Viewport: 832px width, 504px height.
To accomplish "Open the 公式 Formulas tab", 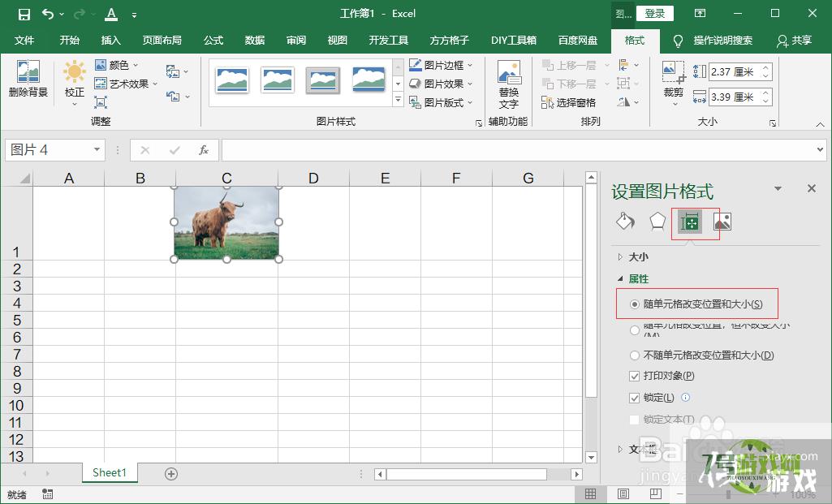I will [x=213, y=41].
